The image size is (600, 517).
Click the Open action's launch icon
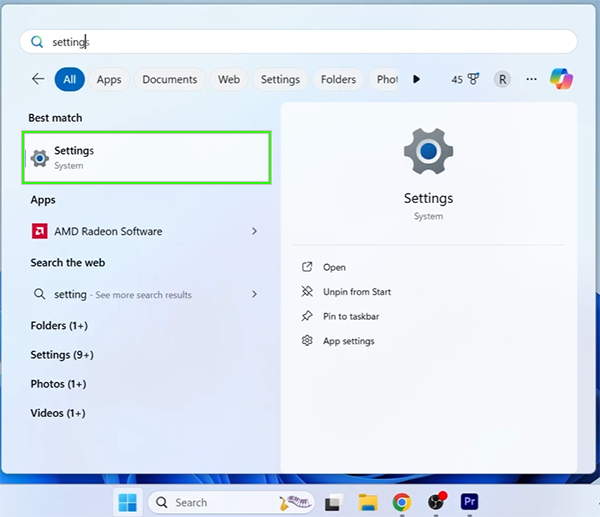click(307, 267)
